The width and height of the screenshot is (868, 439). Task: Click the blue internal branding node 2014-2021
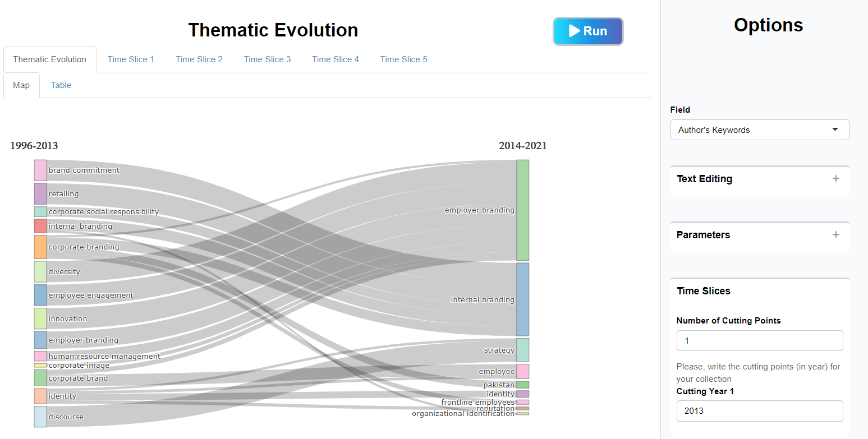pyautogui.click(x=522, y=299)
